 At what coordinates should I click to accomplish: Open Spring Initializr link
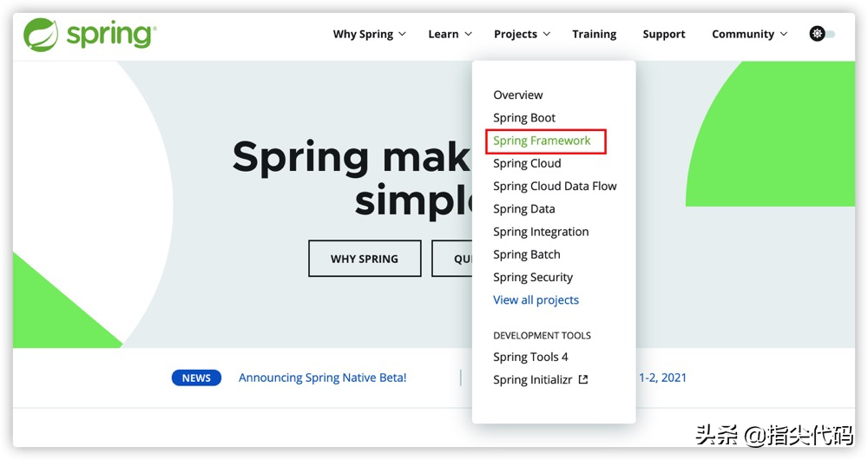click(x=533, y=380)
